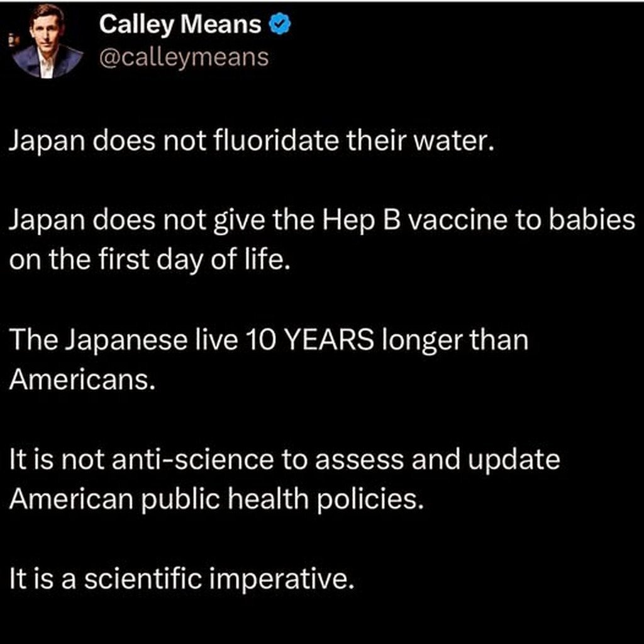This screenshot has height=644, width=644.
Task: Click the word "babies" in the tweet
Action: click(591, 223)
